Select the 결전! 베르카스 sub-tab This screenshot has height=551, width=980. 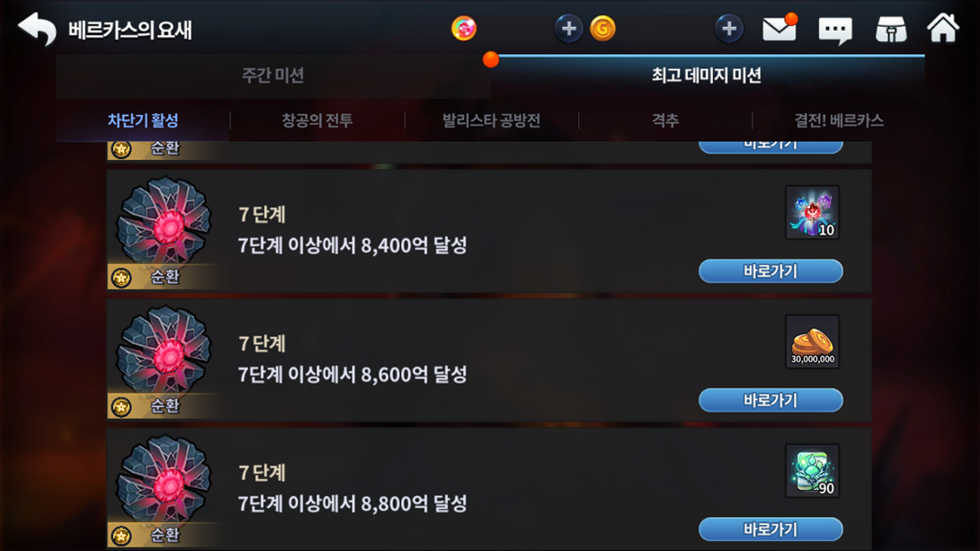[839, 120]
